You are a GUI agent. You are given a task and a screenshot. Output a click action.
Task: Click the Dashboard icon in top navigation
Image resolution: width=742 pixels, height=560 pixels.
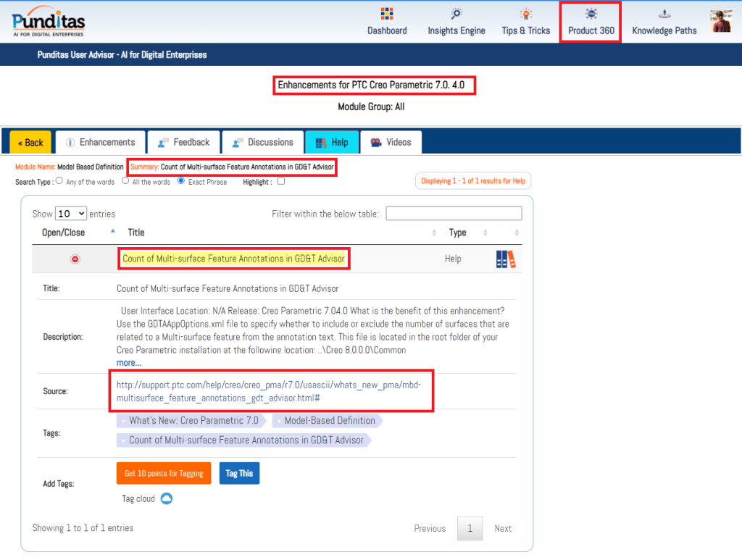(x=386, y=14)
